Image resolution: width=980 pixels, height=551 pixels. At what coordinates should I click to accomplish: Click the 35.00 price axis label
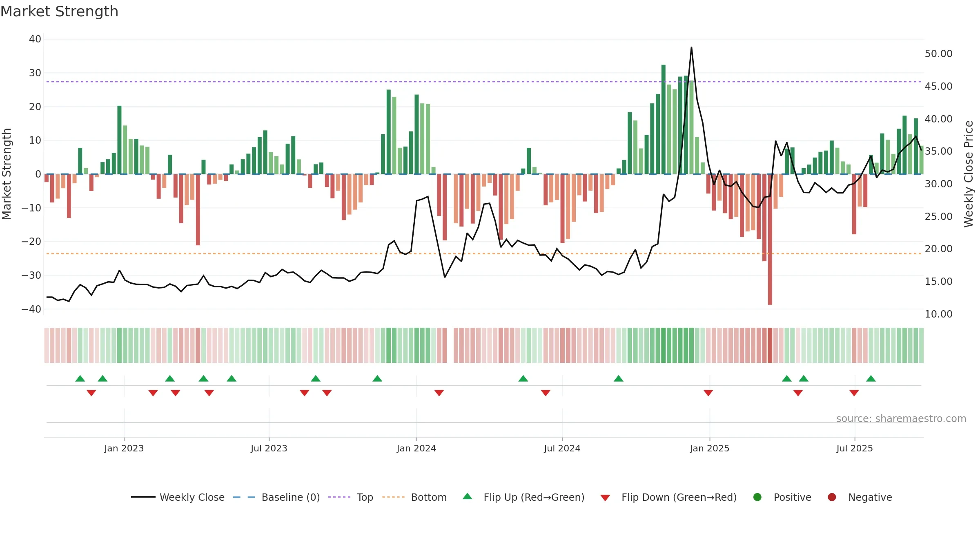tap(939, 151)
